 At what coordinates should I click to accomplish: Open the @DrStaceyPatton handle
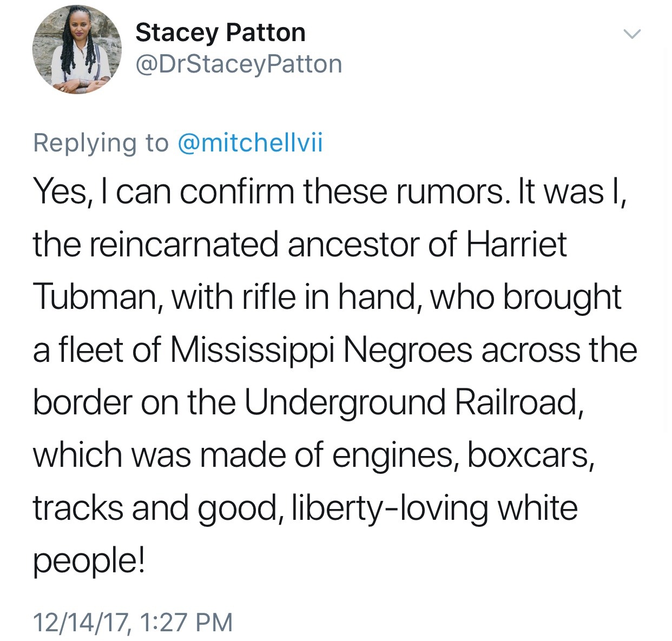239,64
